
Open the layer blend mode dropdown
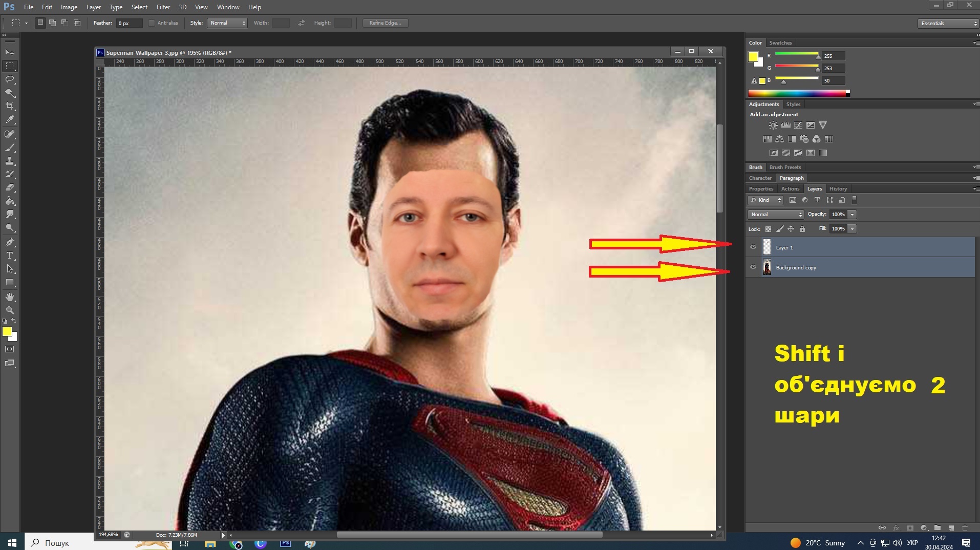(x=776, y=215)
